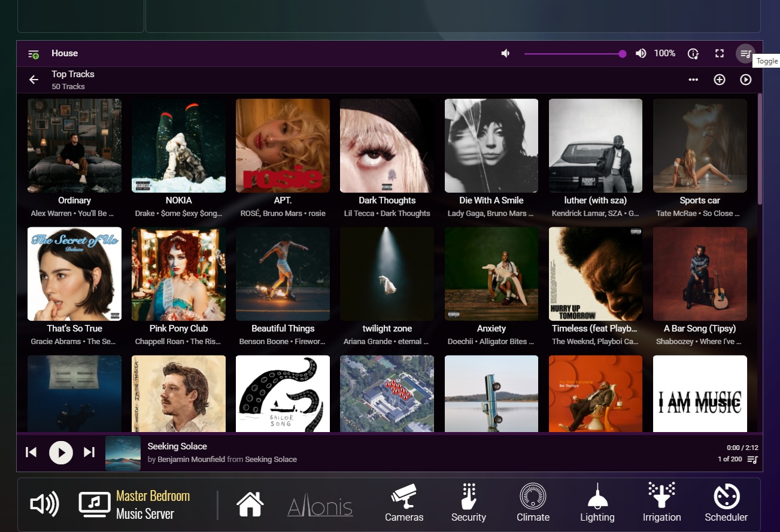780x532 pixels.
Task: Open the Scheduler page
Action: pyautogui.click(x=726, y=503)
